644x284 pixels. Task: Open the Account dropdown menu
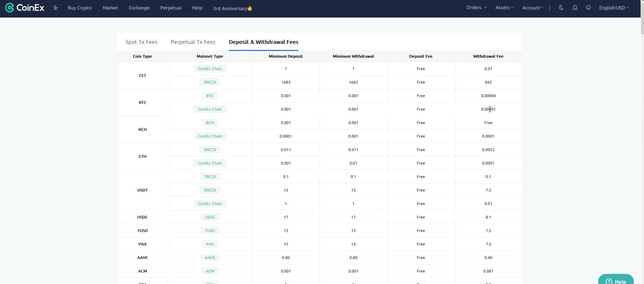click(x=533, y=8)
